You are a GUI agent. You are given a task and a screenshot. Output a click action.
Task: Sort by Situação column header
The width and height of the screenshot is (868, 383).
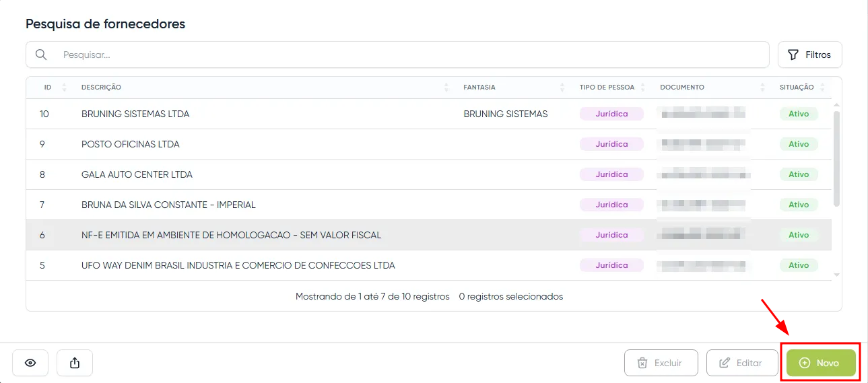coord(797,88)
